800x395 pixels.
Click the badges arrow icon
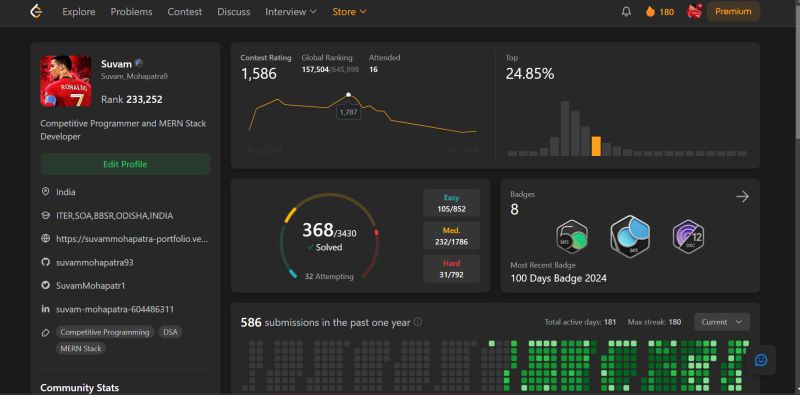(742, 196)
